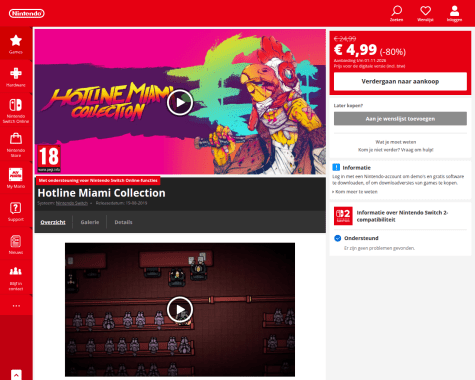Play the gameplay video below the tabs
Screen dimensions: 475x380
click(x=180, y=310)
